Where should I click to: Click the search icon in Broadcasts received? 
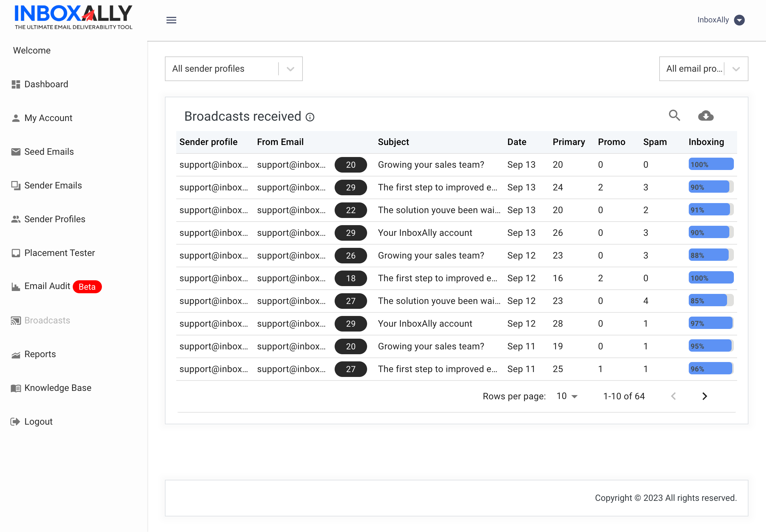tap(674, 116)
